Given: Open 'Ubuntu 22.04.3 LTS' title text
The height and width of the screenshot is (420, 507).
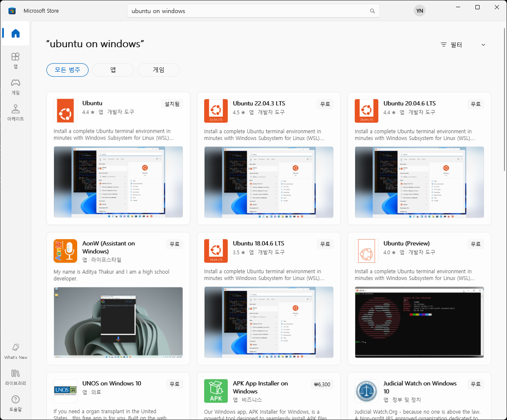Looking at the screenshot, I should 259,103.
